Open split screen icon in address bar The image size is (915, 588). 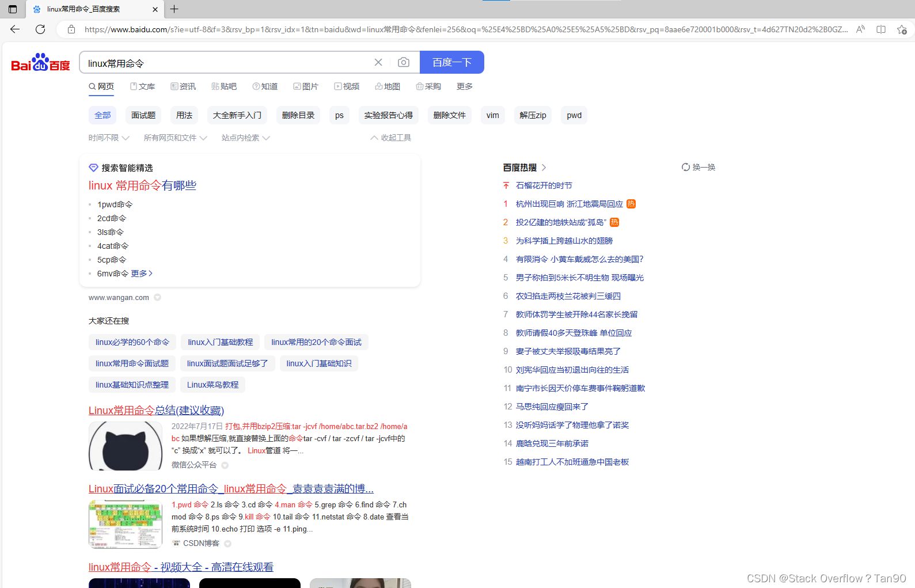pyautogui.click(x=881, y=29)
